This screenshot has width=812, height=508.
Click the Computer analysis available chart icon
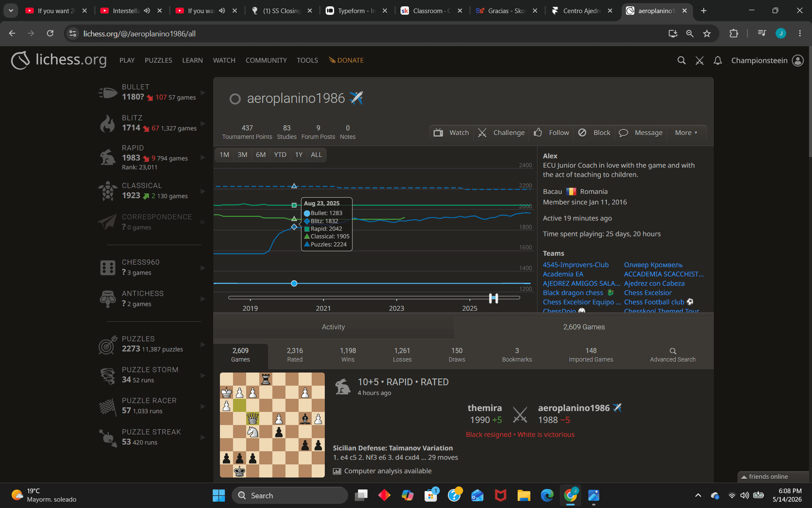click(337, 471)
